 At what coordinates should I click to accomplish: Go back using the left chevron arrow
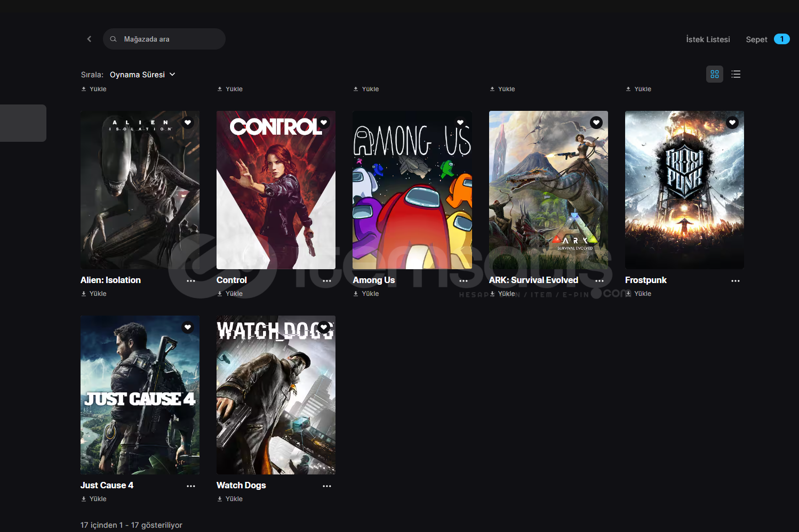click(x=89, y=39)
